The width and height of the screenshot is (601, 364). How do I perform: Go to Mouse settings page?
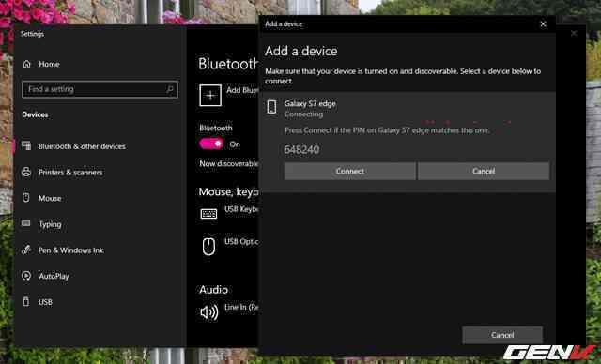click(x=50, y=198)
